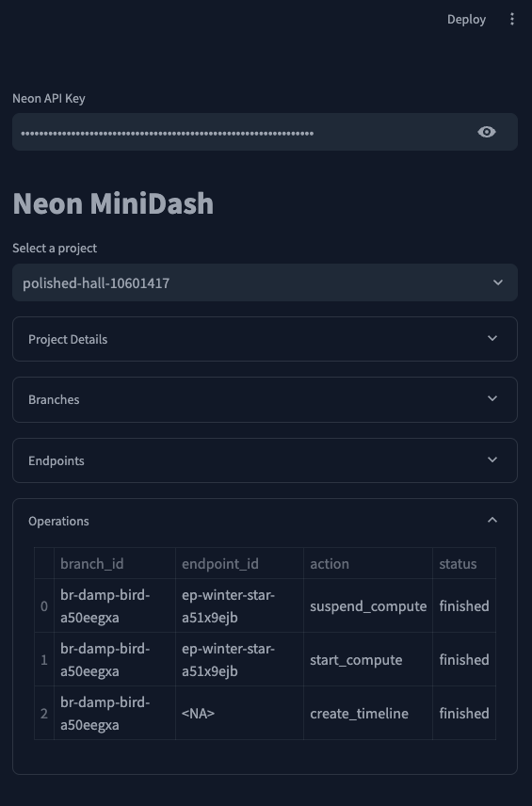Open the three-dot main menu
Viewport: 532px width, 806px height.
tap(512, 20)
